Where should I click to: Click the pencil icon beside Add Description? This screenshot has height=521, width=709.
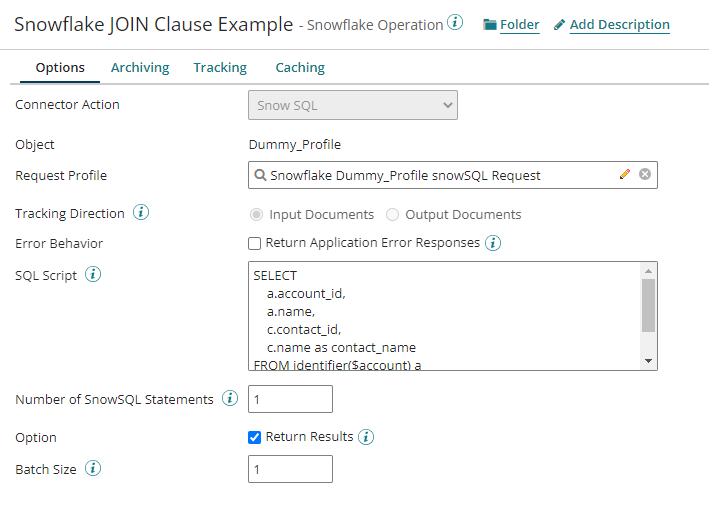559,24
